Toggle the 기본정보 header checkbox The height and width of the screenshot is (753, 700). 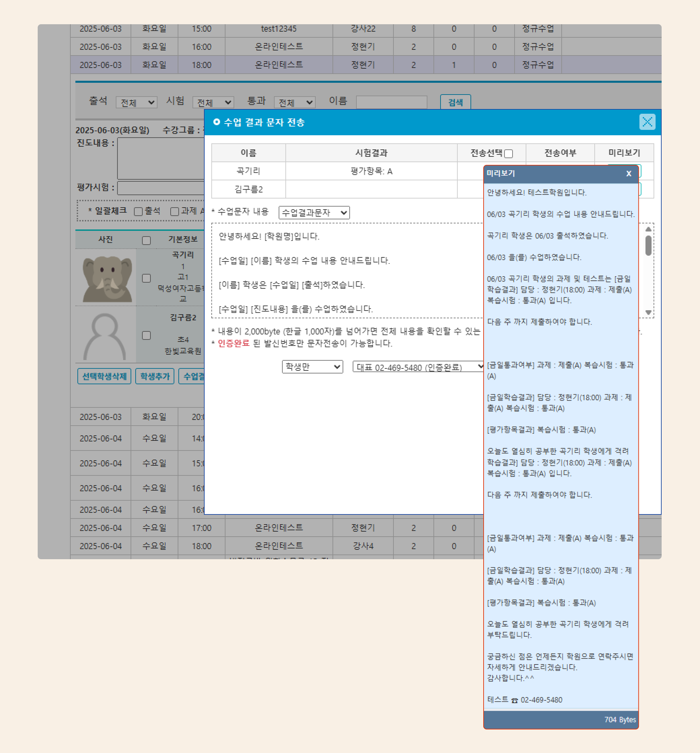(x=146, y=240)
